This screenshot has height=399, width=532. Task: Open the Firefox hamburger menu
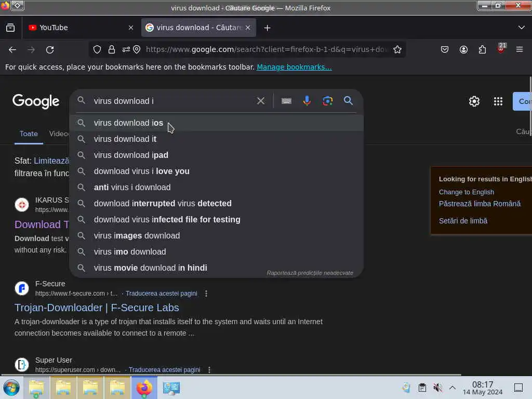coord(520,49)
